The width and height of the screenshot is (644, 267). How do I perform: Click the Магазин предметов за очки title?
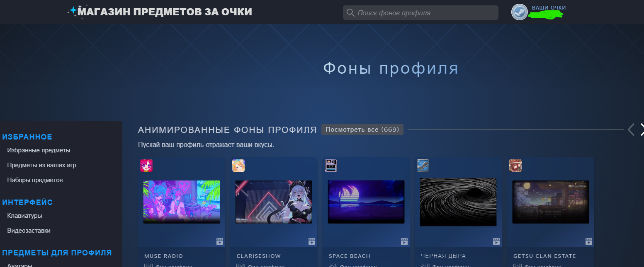coord(165,12)
